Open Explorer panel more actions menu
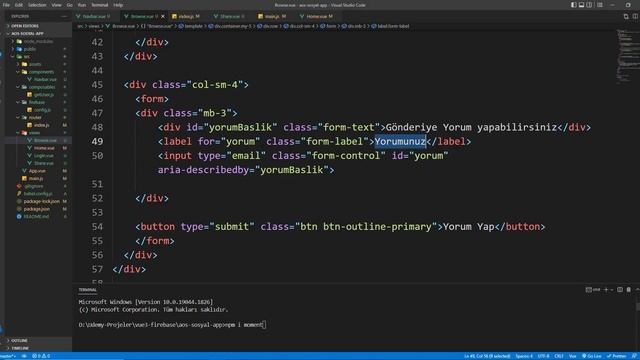This screenshot has height=360, width=640. click(64, 16)
